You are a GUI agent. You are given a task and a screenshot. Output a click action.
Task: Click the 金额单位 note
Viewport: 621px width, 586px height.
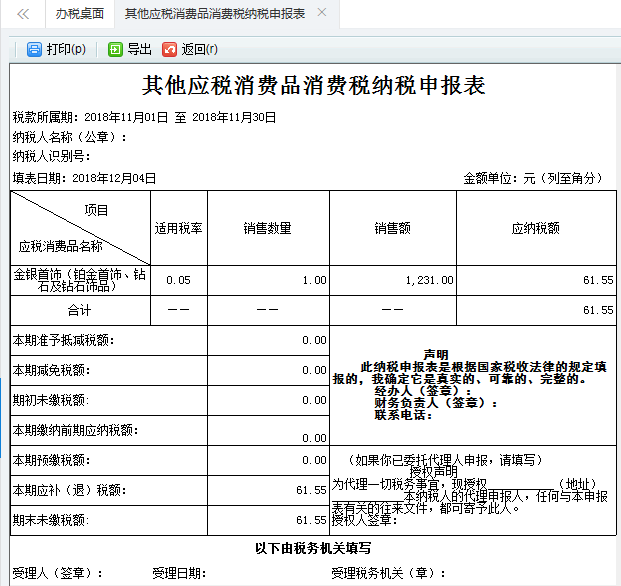533,179
